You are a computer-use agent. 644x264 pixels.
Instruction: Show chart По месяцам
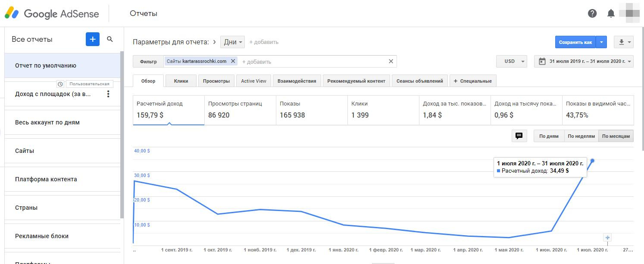[x=616, y=136]
